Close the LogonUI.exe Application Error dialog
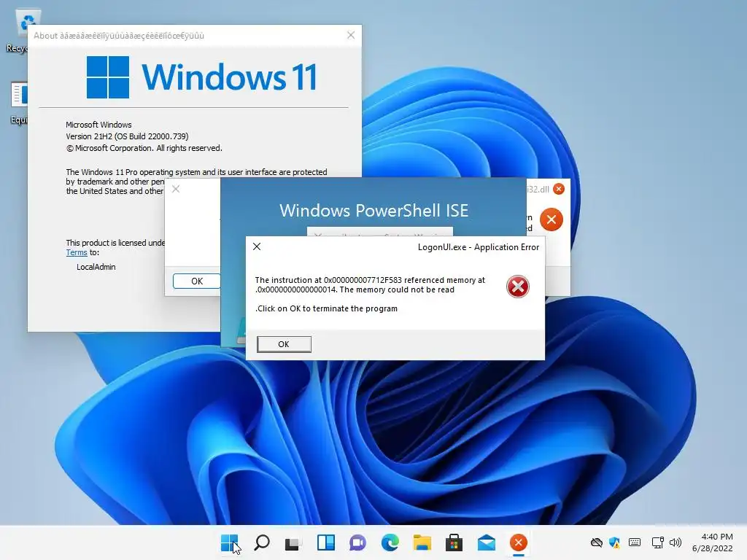The height and width of the screenshot is (560, 747). click(257, 246)
